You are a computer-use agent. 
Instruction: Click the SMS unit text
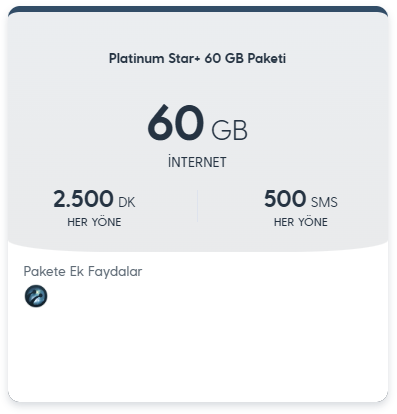click(x=324, y=202)
